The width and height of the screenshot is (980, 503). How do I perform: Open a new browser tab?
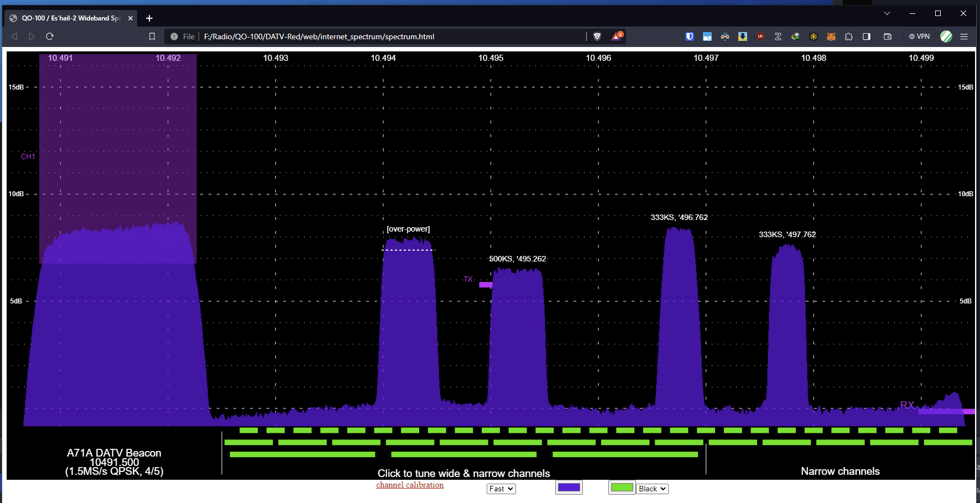pos(149,18)
